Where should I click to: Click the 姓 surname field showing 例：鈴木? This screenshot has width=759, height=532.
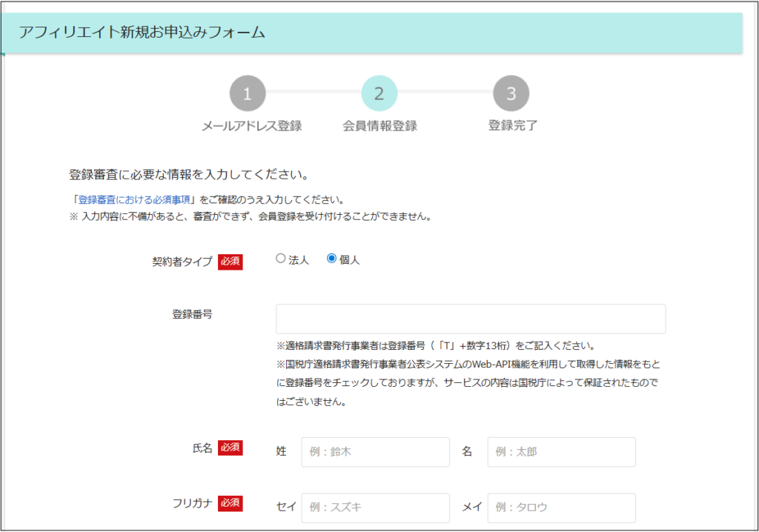coord(375,451)
